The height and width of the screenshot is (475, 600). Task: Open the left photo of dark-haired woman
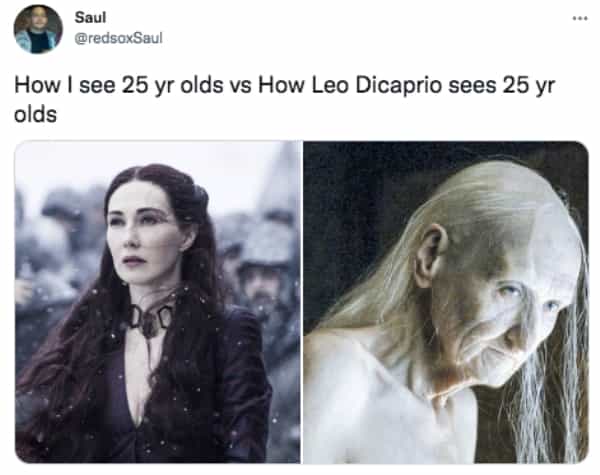point(158,302)
